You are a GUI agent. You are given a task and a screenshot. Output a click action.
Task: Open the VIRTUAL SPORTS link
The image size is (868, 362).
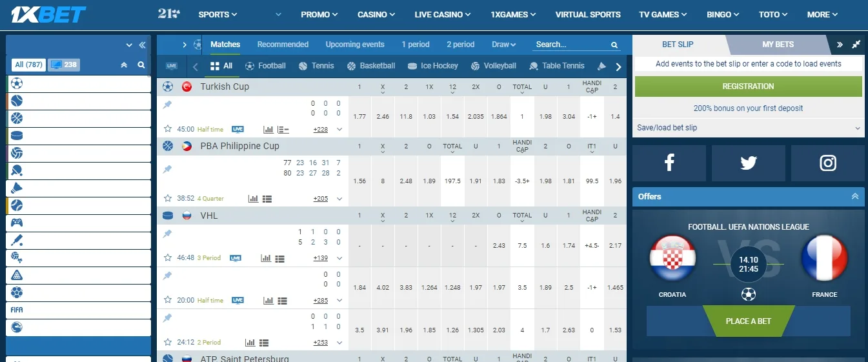588,14
